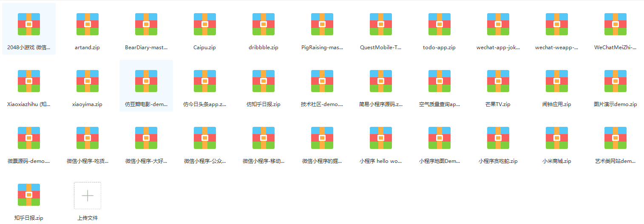Viewport: 644px width, 224px height.
Task: Click the Caipu.zip file icon
Action: pyautogui.click(x=205, y=24)
